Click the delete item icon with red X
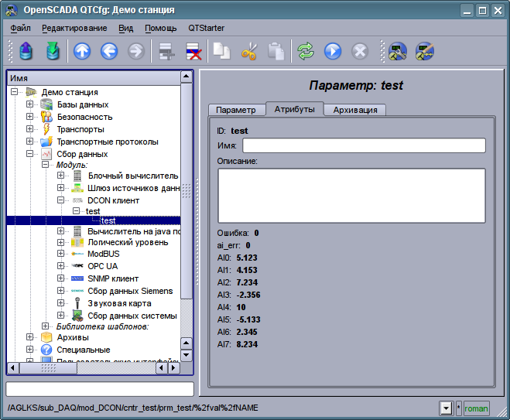 click(193, 52)
